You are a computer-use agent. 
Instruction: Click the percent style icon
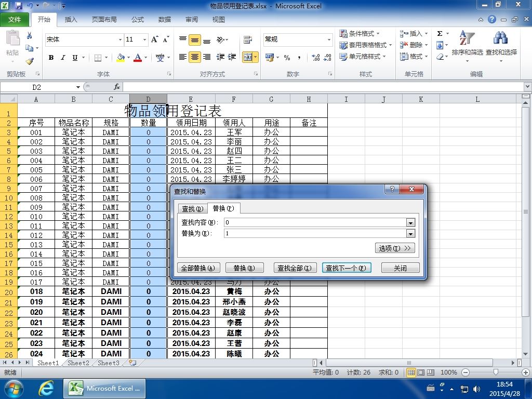[287, 58]
